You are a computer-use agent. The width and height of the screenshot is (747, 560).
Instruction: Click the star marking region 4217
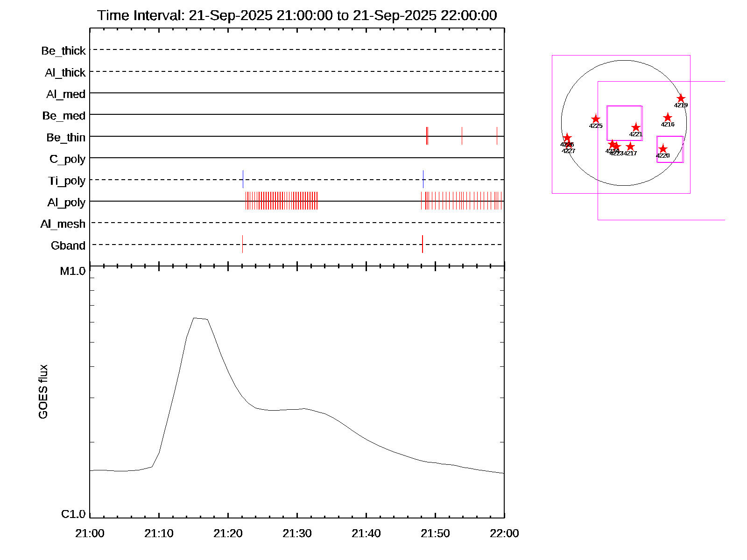630,147
